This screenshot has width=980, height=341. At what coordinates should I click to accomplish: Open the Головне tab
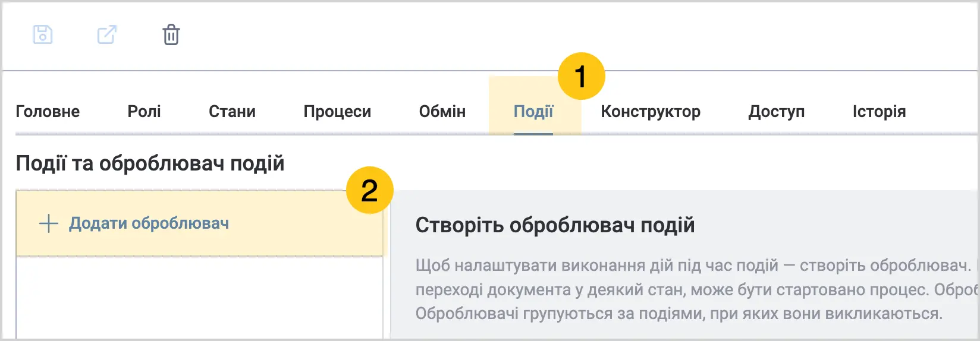point(48,111)
